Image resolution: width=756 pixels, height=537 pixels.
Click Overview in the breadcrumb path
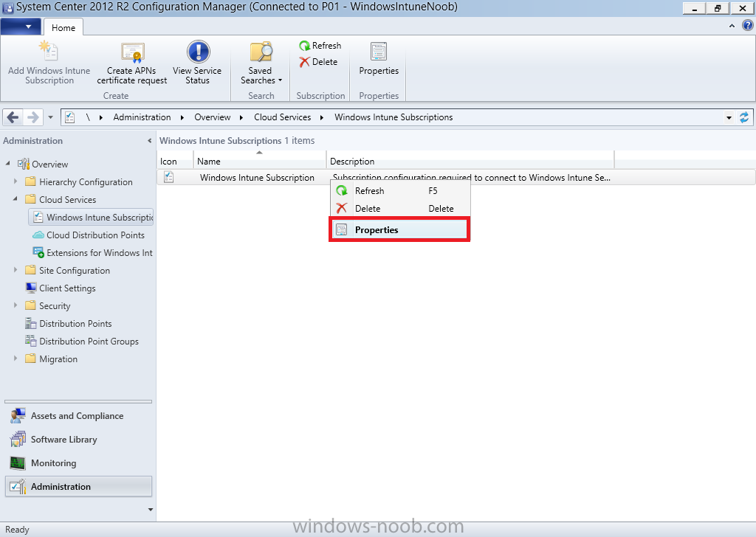tap(212, 117)
